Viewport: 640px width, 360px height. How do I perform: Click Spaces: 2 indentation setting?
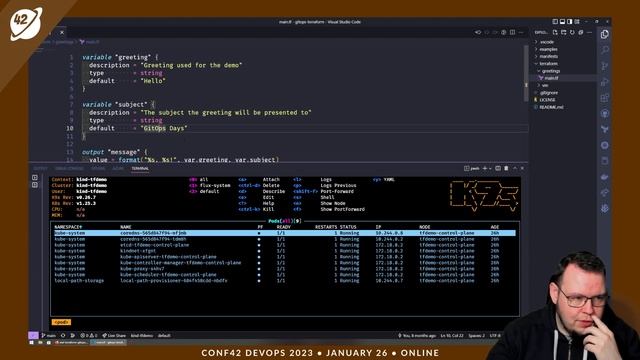pyautogui.click(x=476, y=336)
